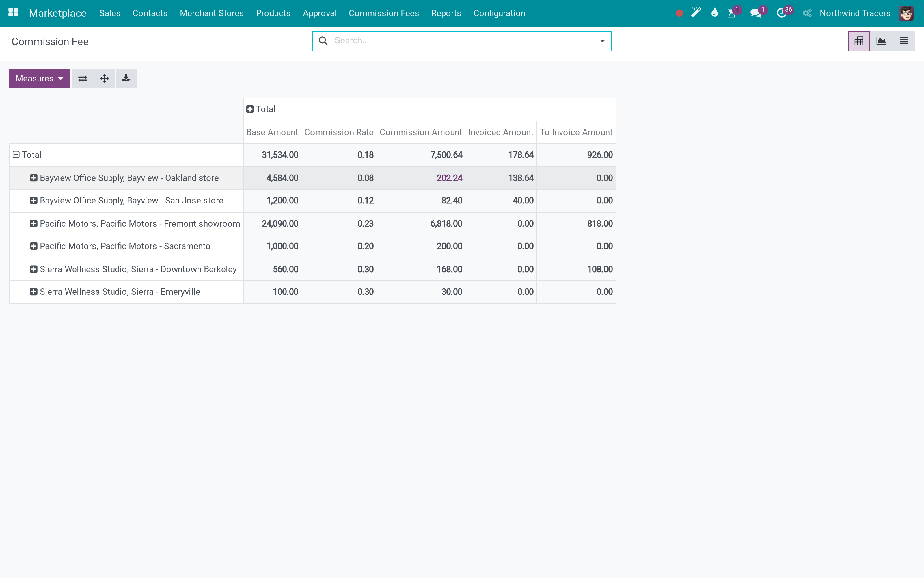This screenshot has height=578, width=924.
Task: Open the chat conversations icon
Action: pos(756,13)
